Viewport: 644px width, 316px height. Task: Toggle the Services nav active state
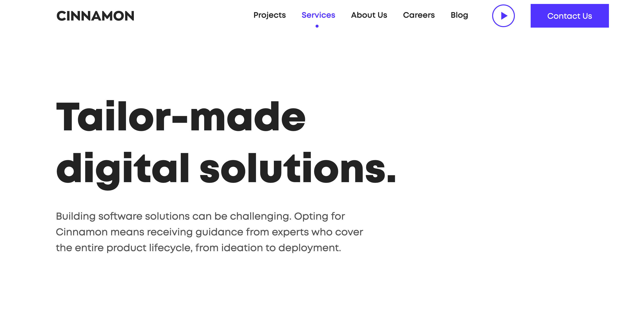coord(318,15)
